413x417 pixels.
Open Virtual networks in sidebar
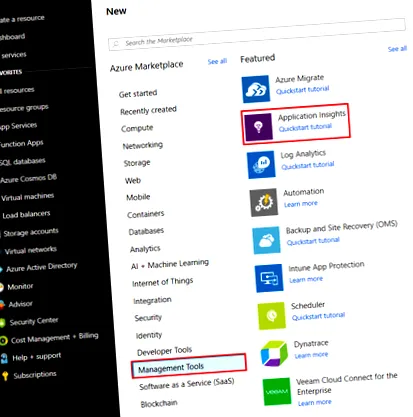point(30,250)
